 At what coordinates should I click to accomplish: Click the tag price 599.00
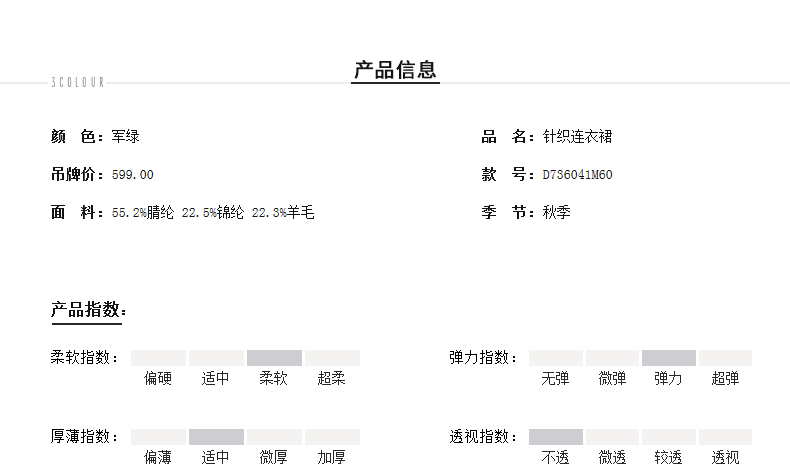tap(133, 175)
